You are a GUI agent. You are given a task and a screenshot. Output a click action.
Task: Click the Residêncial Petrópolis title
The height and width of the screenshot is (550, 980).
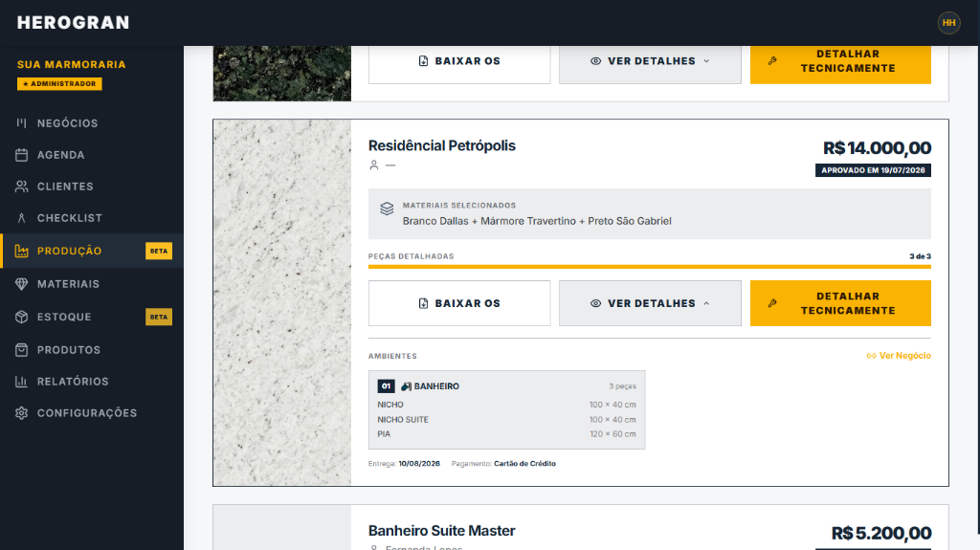(442, 145)
